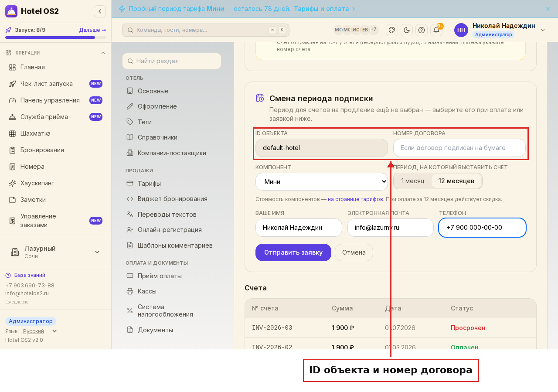Select invoice INV-2026-03 row text
This screenshot has height=392, width=558.
coord(272,328)
